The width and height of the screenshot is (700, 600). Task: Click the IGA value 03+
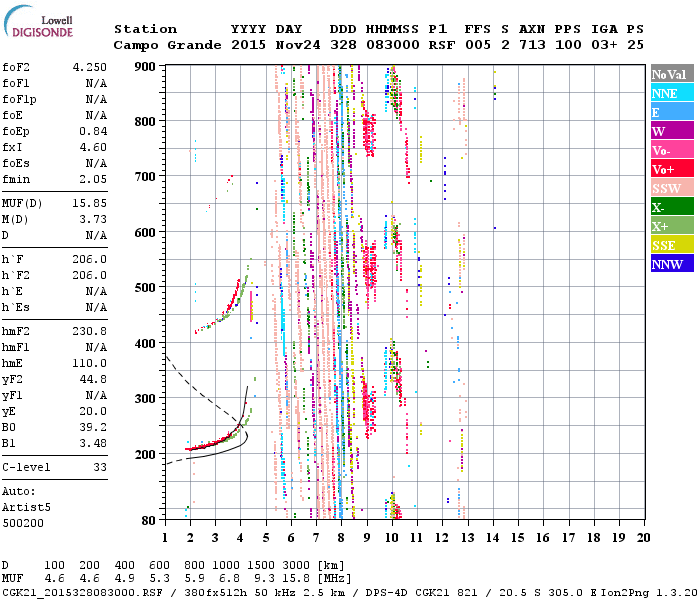604,45
